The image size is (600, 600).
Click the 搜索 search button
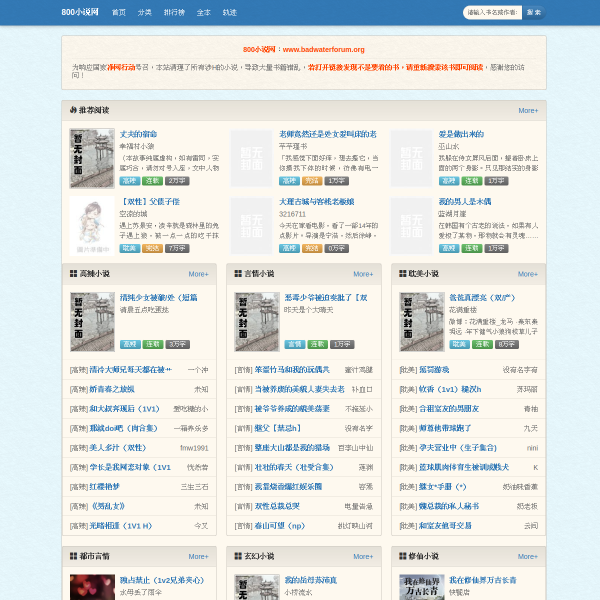[x=534, y=13]
